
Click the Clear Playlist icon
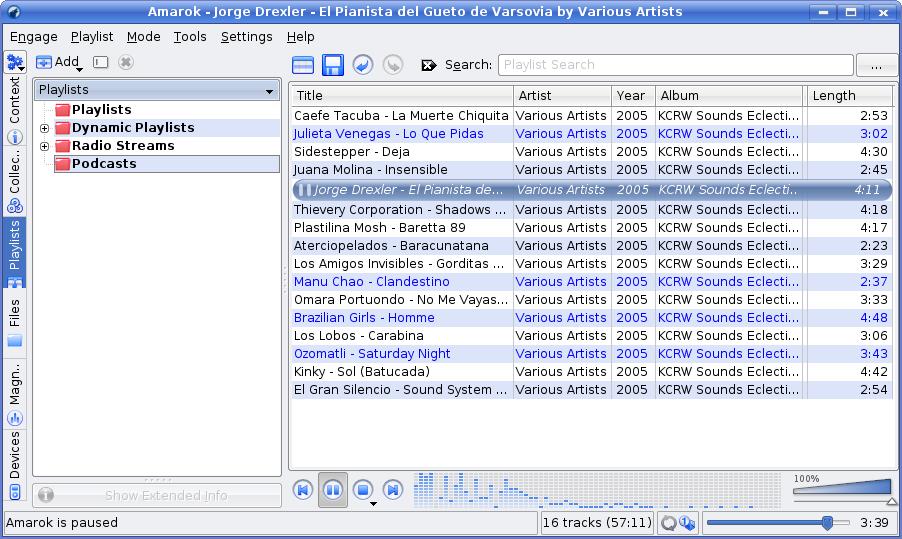click(x=303, y=65)
